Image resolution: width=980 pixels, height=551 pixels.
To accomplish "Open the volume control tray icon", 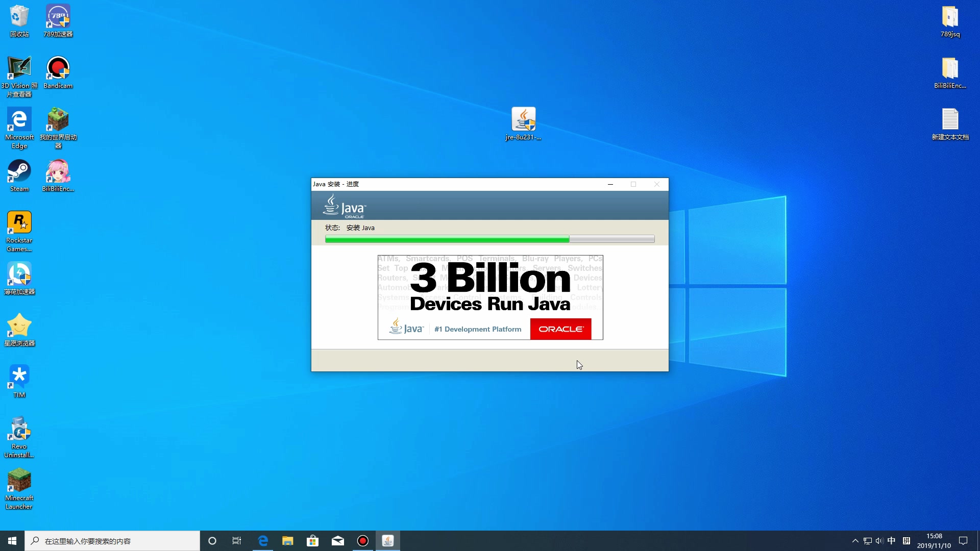I will 879,541.
